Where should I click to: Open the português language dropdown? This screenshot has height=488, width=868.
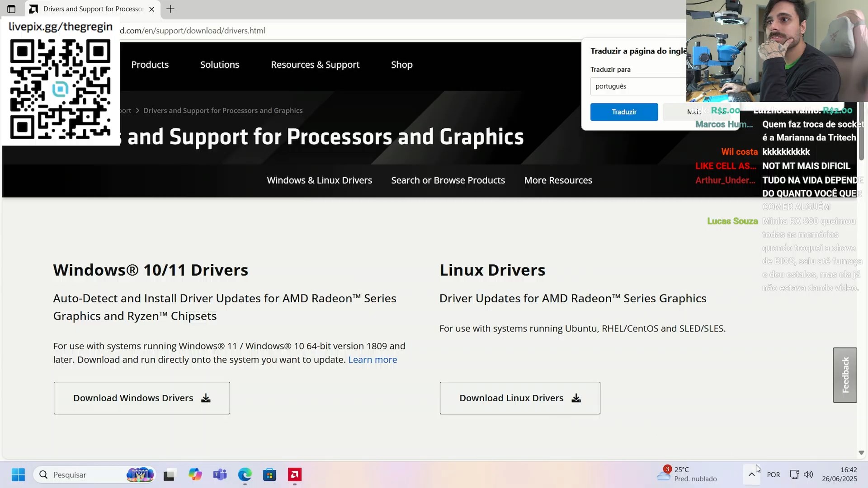[x=638, y=86]
